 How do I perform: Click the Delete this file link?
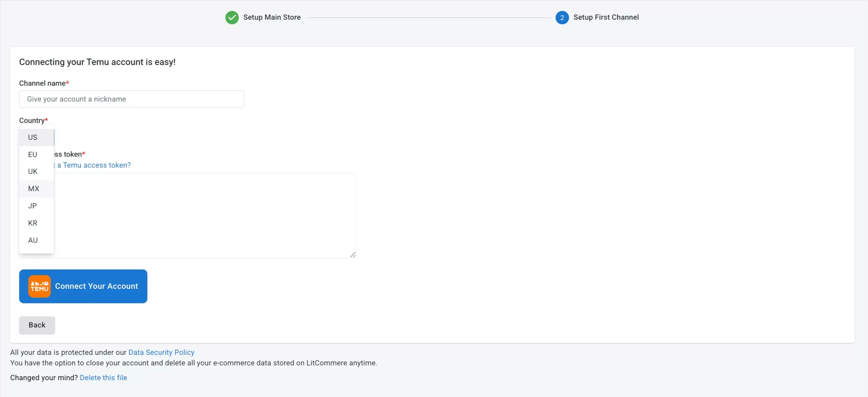104,377
